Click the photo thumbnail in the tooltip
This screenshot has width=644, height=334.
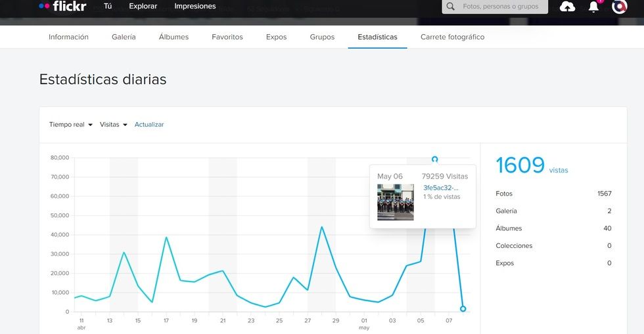point(395,202)
